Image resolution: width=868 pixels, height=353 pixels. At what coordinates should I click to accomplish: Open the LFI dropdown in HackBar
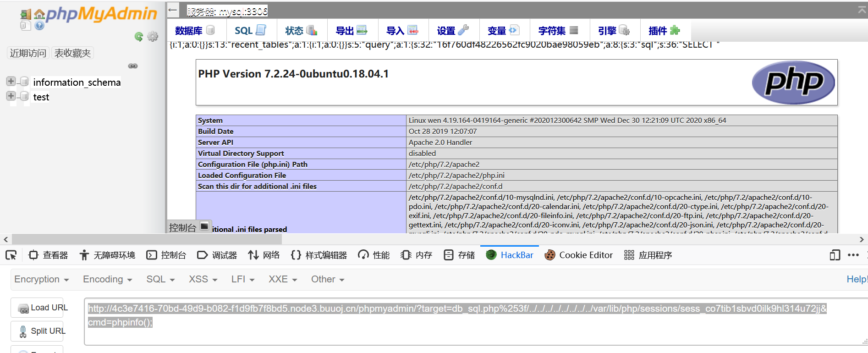point(243,279)
